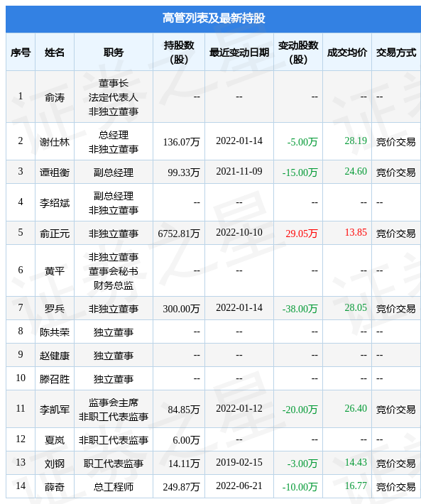
Task: Select the name 刘钢
Action: coord(55,464)
